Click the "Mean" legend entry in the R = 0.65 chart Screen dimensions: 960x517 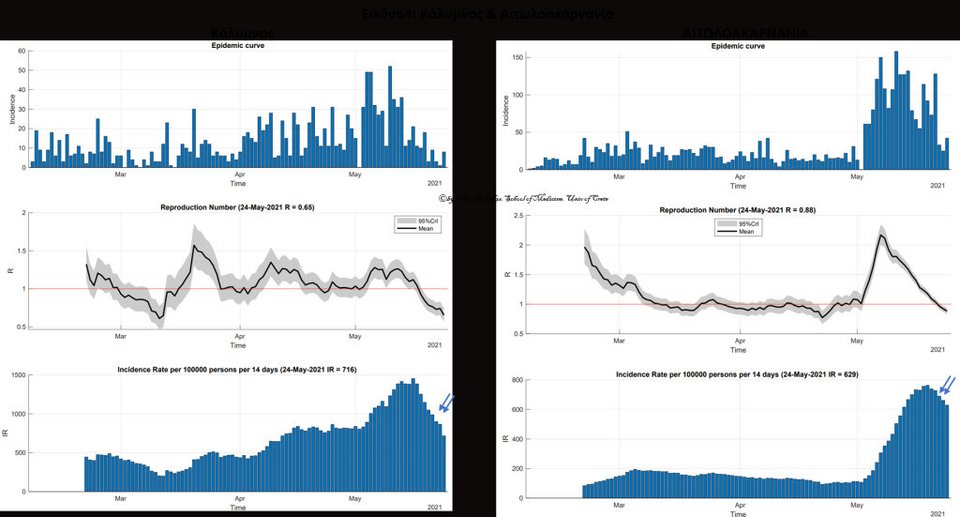[x=426, y=229]
